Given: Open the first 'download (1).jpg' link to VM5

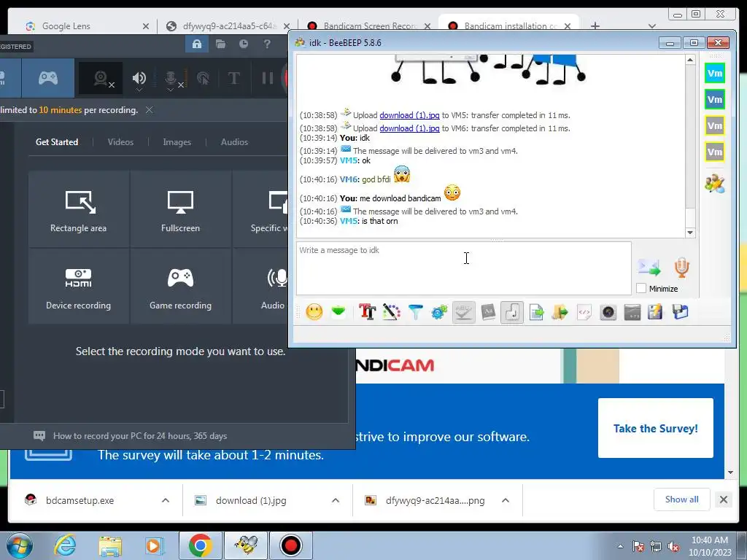Looking at the screenshot, I should point(409,115).
